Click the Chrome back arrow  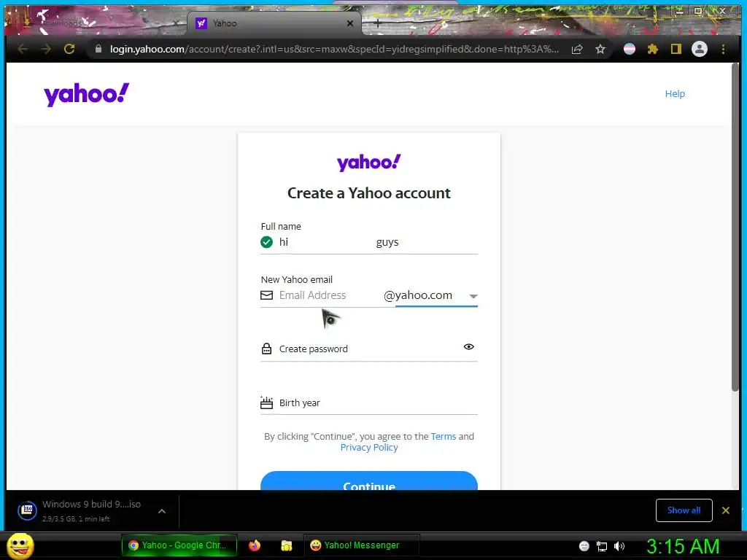[23, 49]
